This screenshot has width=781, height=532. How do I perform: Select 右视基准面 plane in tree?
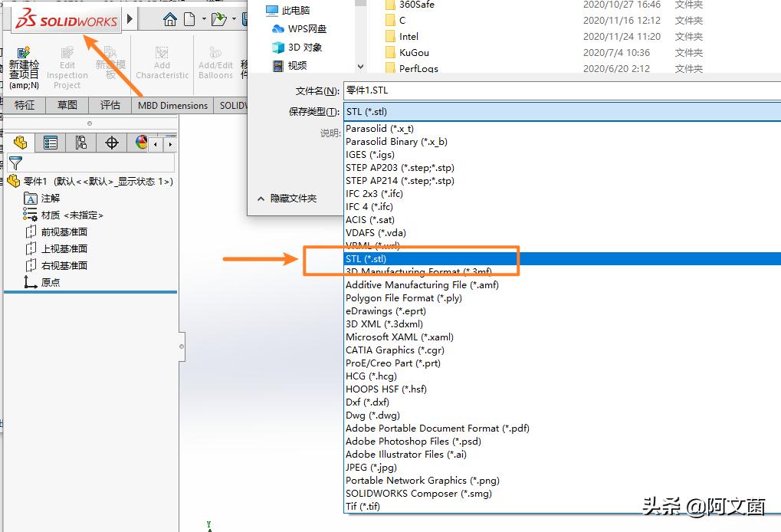tap(56, 265)
